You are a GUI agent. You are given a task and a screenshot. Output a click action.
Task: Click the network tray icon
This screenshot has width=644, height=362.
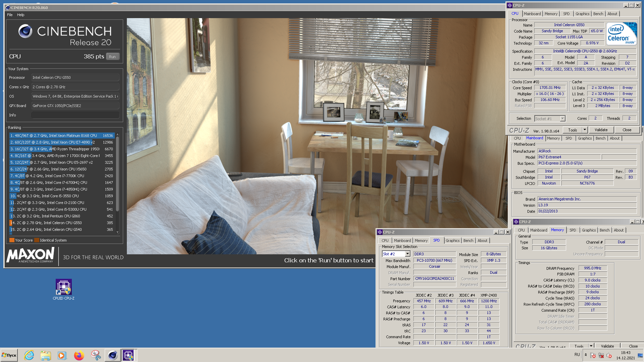click(x=601, y=355)
